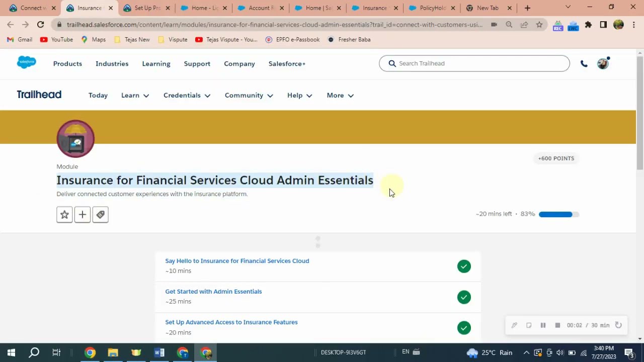Go back with the browser back arrow
This screenshot has height=362, width=644.
[11, 24]
